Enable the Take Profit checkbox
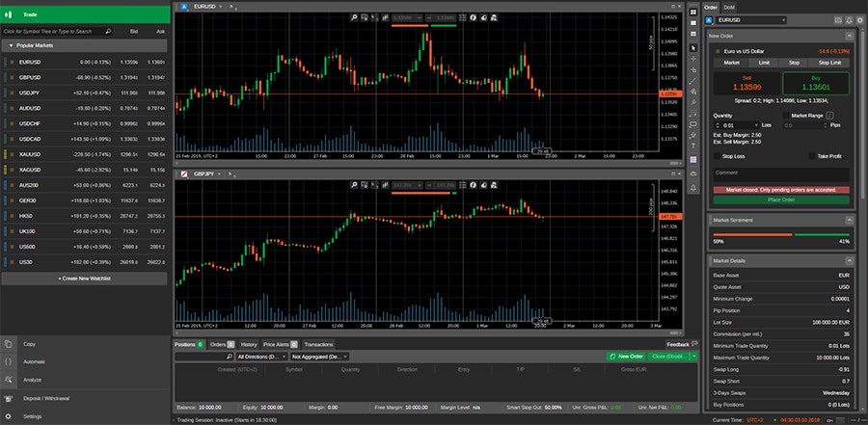 click(812, 155)
